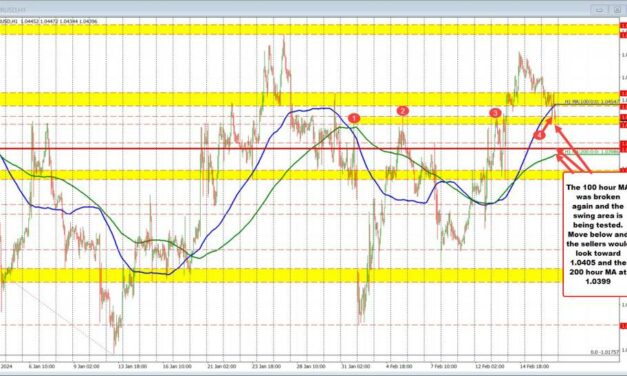Click the '12 Feb 02:00' time label
Image resolution: width=627 pixels, height=376 pixels.
point(489,366)
